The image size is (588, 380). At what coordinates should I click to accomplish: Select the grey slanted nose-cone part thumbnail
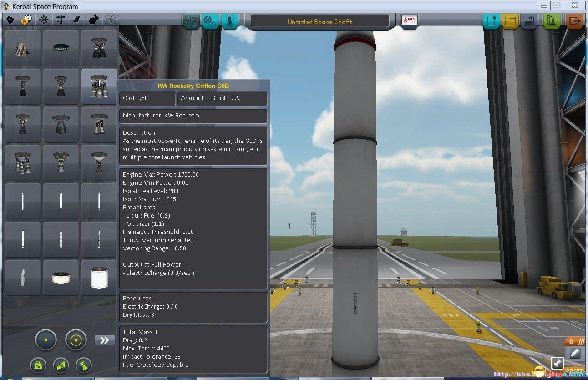[22, 278]
